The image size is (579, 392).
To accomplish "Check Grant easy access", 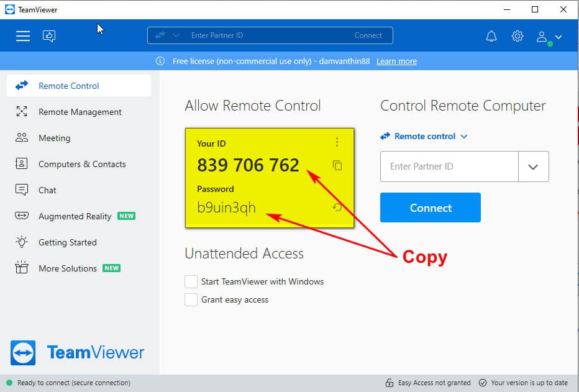I will pyautogui.click(x=191, y=299).
